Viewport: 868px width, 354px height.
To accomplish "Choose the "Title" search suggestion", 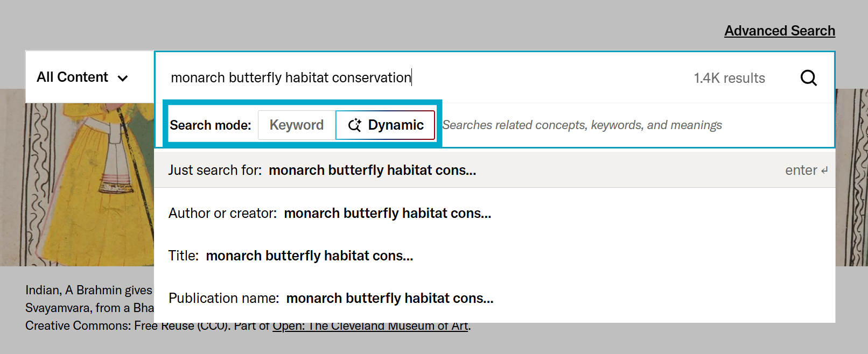I will click(494, 256).
